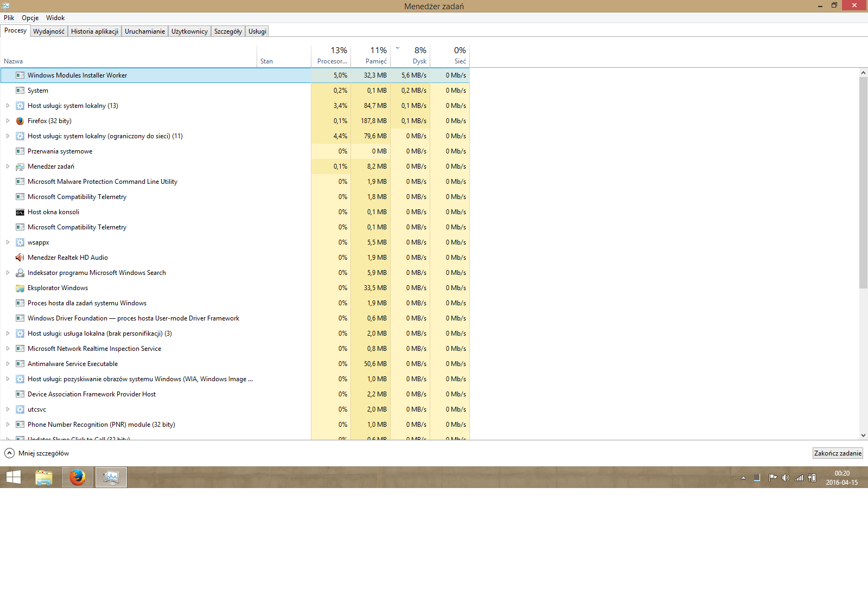
Task: Click the Przerwania systemowe process icon
Action: pyautogui.click(x=20, y=151)
